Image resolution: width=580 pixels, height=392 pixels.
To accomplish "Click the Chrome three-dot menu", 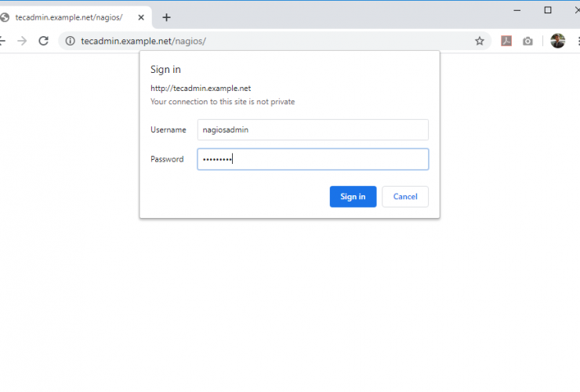I will 576,41.
